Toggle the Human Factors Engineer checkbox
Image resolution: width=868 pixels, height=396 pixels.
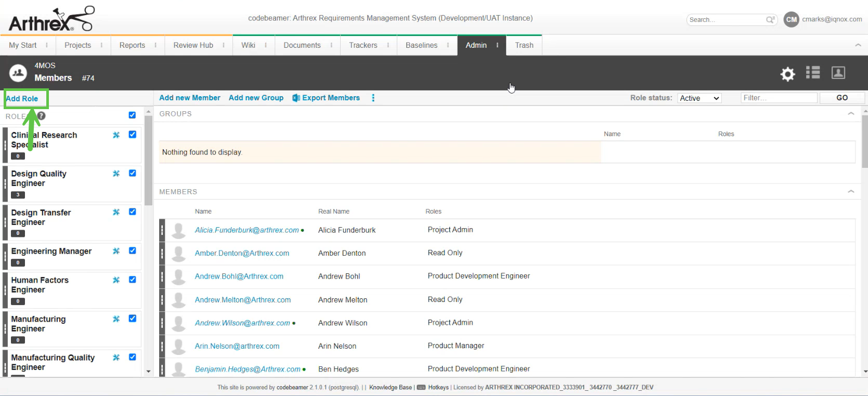point(133,280)
